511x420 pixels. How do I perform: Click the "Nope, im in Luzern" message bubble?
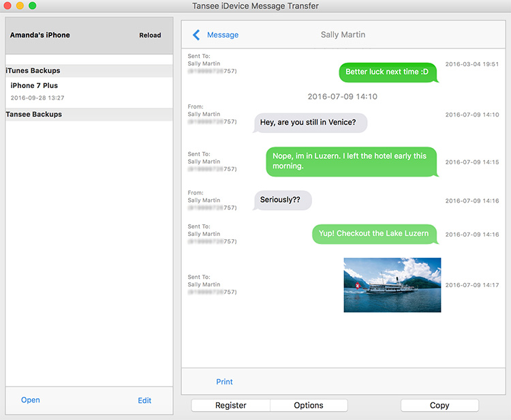[x=350, y=161]
